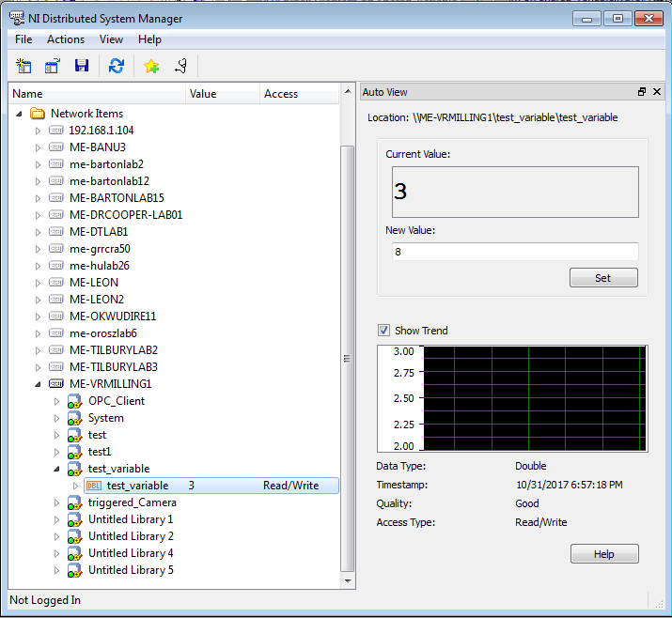Select the test_variable row text
Image resolution: width=672 pixels, height=618 pixels.
click(x=137, y=486)
